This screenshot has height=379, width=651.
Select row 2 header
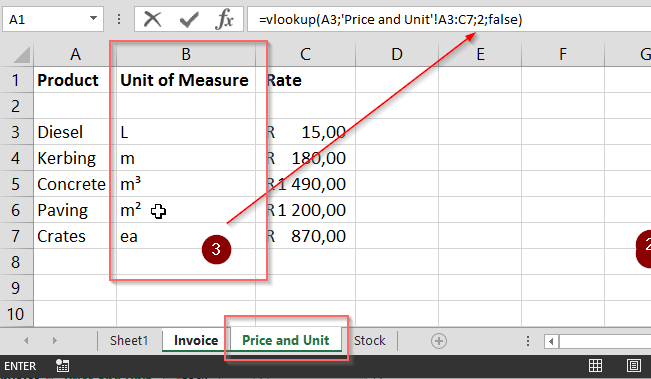coord(17,106)
